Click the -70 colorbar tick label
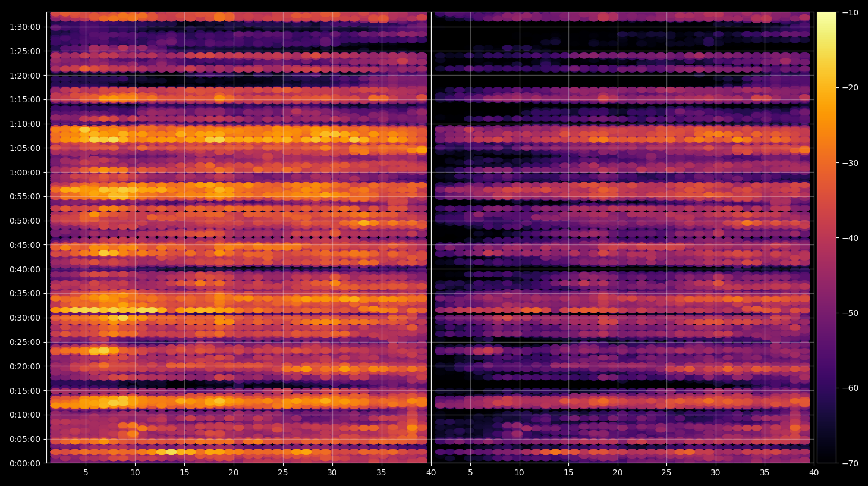This screenshot has width=868, height=486. [x=850, y=463]
